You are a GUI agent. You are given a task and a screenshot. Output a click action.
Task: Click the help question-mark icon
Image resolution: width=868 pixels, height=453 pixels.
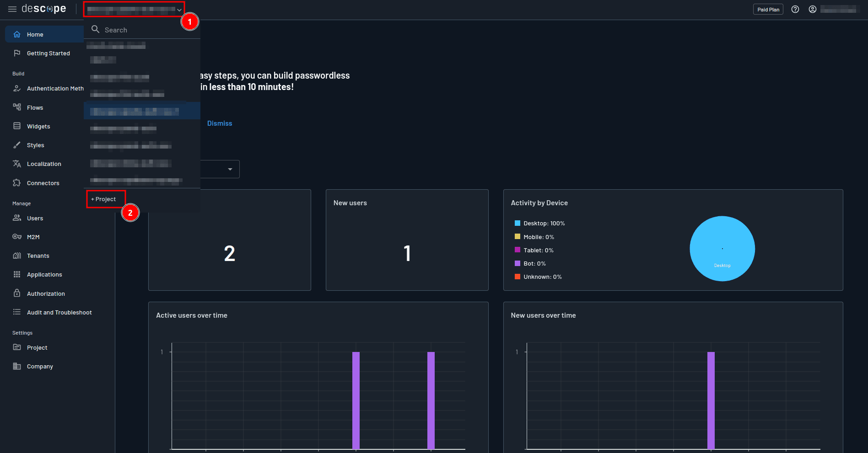(x=795, y=9)
